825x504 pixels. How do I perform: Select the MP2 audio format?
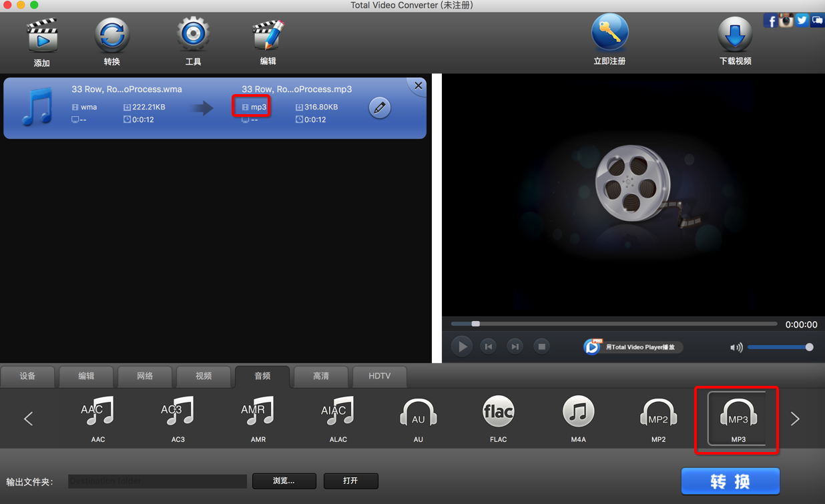[659, 419]
